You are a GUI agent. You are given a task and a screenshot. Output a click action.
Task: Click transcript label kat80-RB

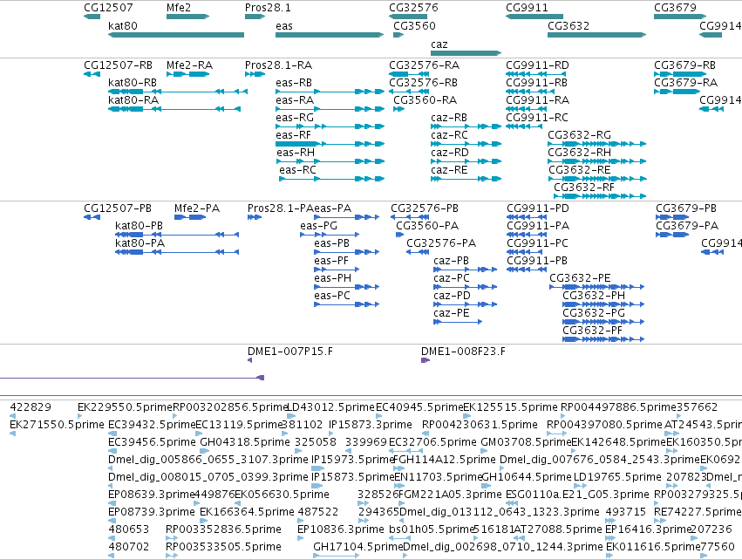[x=133, y=82]
